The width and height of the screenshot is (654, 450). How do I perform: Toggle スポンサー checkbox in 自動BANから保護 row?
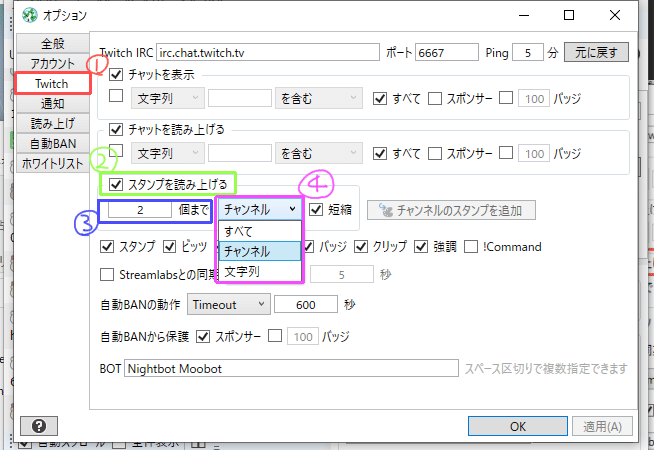coord(203,336)
